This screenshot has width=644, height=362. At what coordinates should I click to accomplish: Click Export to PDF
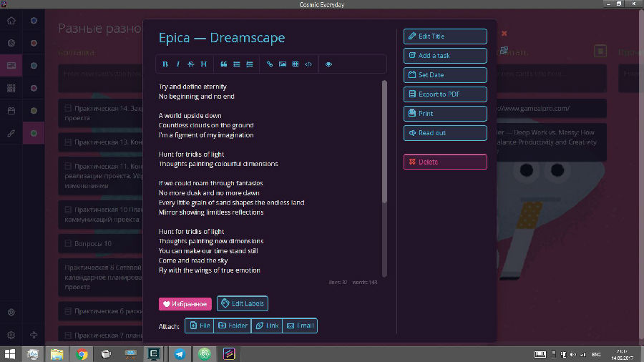point(445,94)
